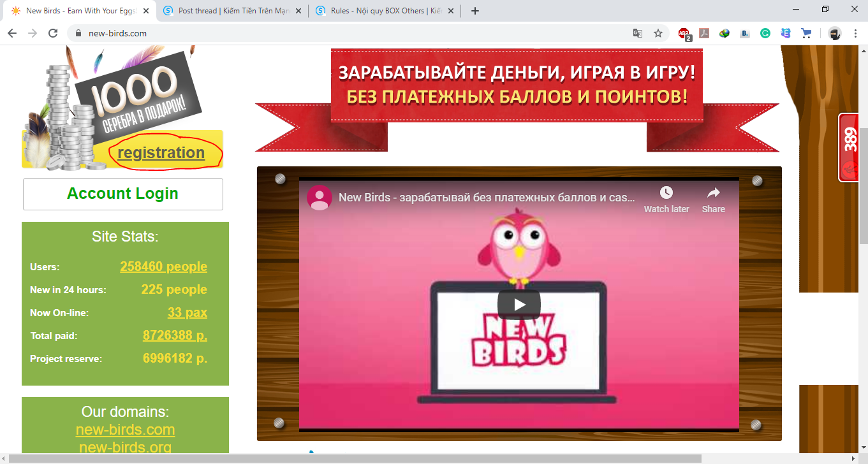Viewport: 868px width, 464px height.
Task: Open the 33 pax online link
Action: tap(188, 313)
